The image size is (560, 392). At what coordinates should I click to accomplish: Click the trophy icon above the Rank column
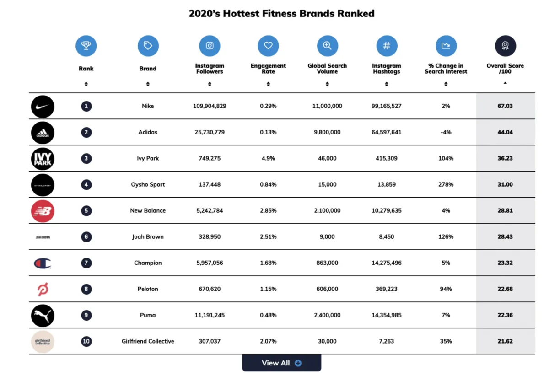click(86, 45)
